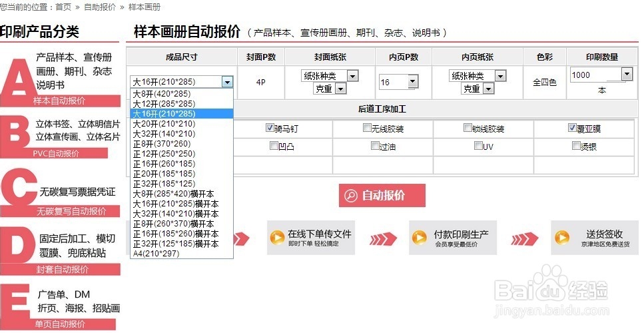
Task: Select 正12开(250*250) from the size list
Action: pyautogui.click(x=182, y=154)
